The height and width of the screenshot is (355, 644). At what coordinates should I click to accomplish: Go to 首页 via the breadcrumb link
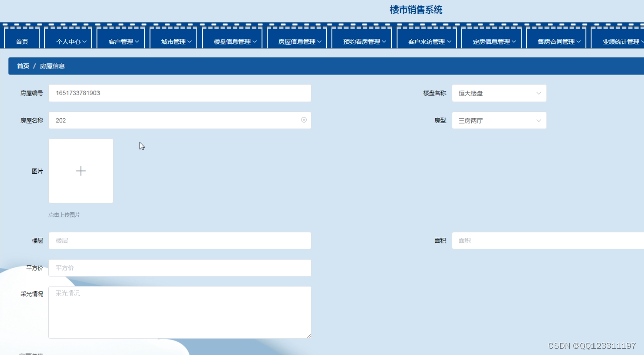[23, 66]
